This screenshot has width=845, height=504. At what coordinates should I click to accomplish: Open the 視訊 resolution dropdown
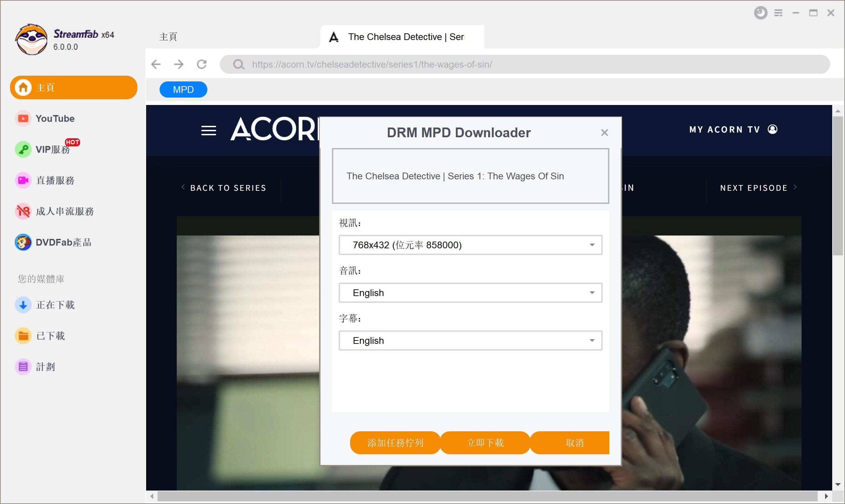(470, 245)
